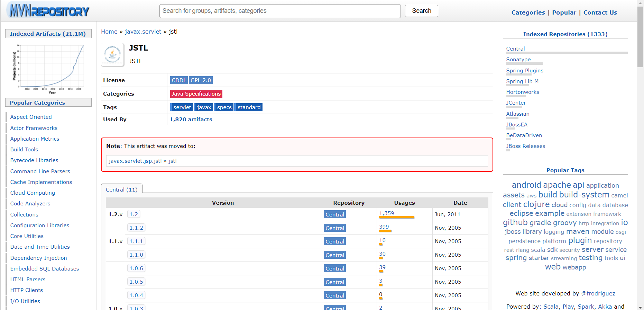Open the 1,359 usages link
Screen dimensions: 644x310
[386, 213]
